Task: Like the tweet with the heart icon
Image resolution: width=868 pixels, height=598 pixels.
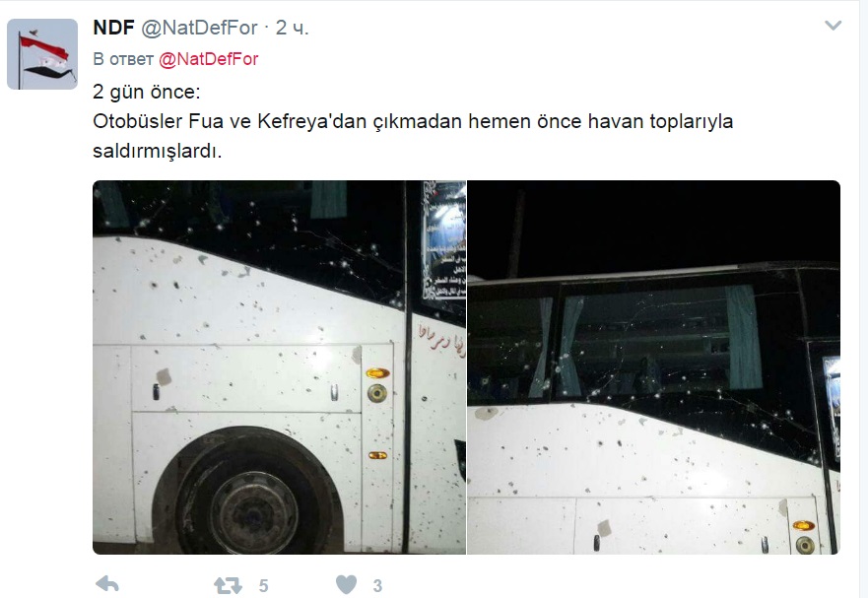Action: pyautogui.click(x=347, y=585)
